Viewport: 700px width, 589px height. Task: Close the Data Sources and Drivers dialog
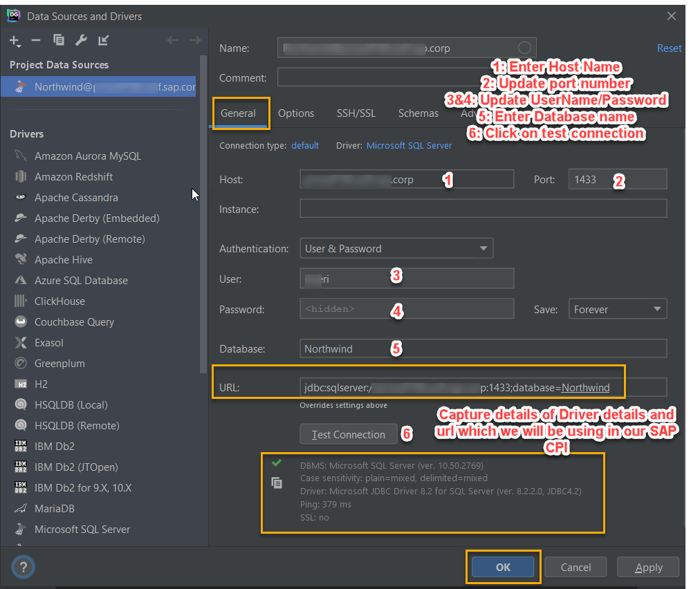coord(671,16)
